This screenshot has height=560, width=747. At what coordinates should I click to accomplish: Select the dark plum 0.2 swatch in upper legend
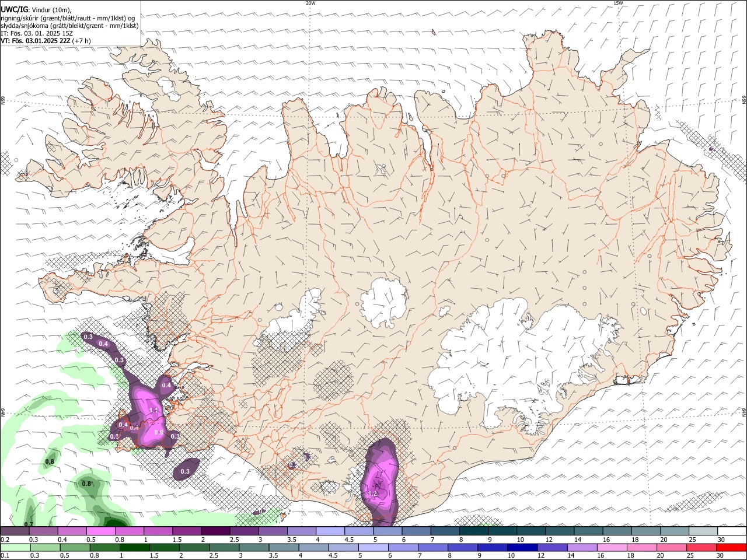pyautogui.click(x=15, y=531)
